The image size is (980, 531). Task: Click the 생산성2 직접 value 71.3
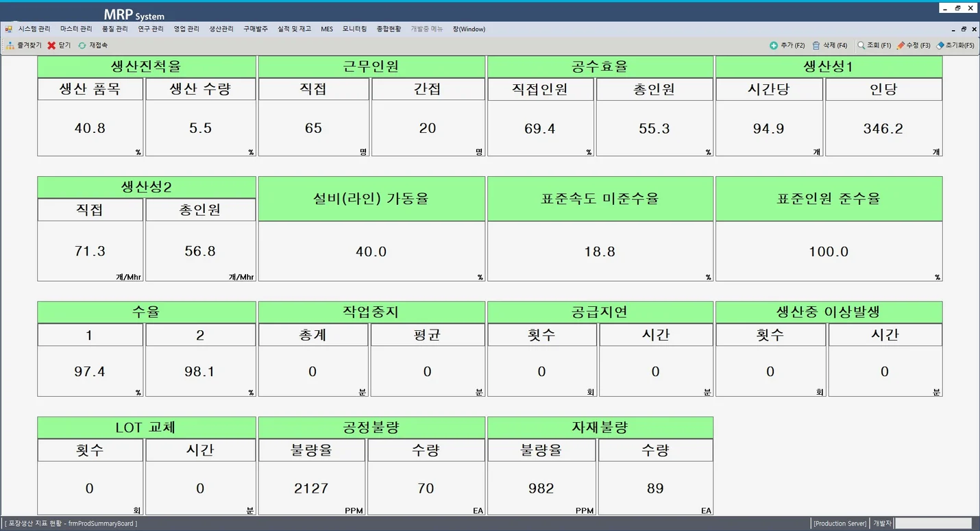(x=90, y=251)
